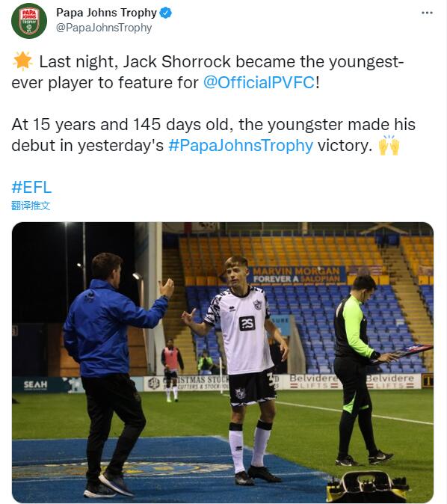Viewport: 447px width, 504px height.
Task: Open the attached match photo
Action: [x=223, y=362]
